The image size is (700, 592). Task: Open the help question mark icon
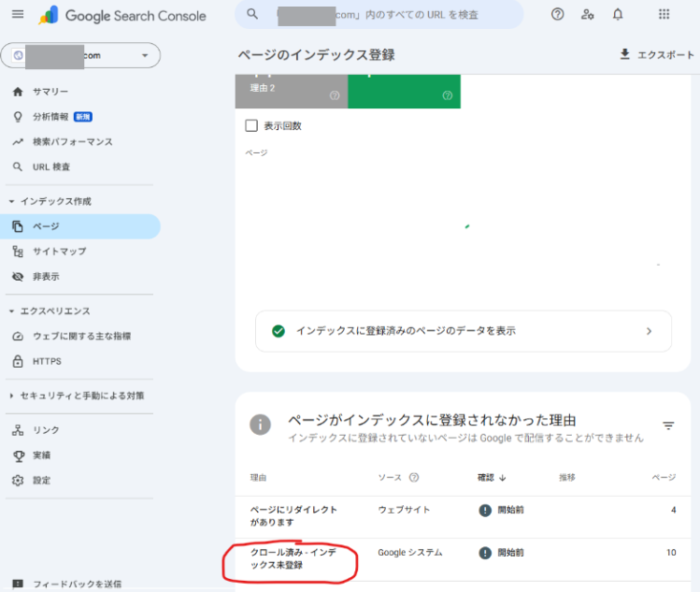pyautogui.click(x=557, y=14)
